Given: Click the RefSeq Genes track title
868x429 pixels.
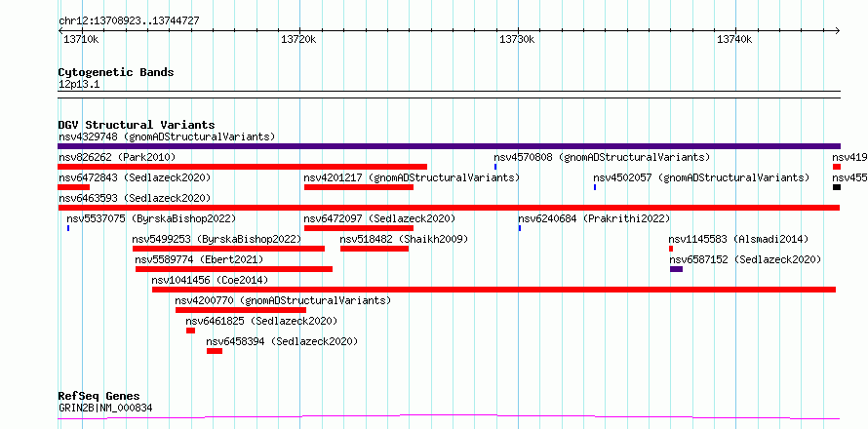Looking at the screenshot, I should point(99,397).
